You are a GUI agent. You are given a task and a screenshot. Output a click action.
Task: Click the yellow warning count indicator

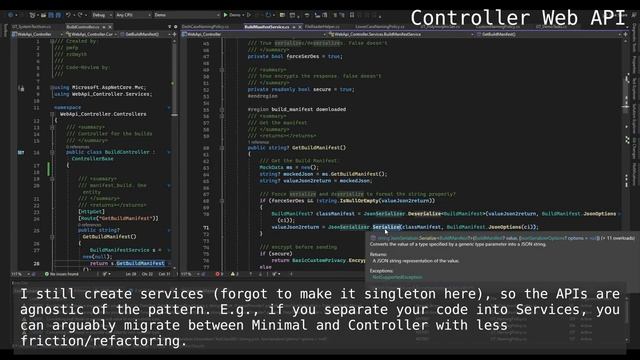click(x=234, y=274)
